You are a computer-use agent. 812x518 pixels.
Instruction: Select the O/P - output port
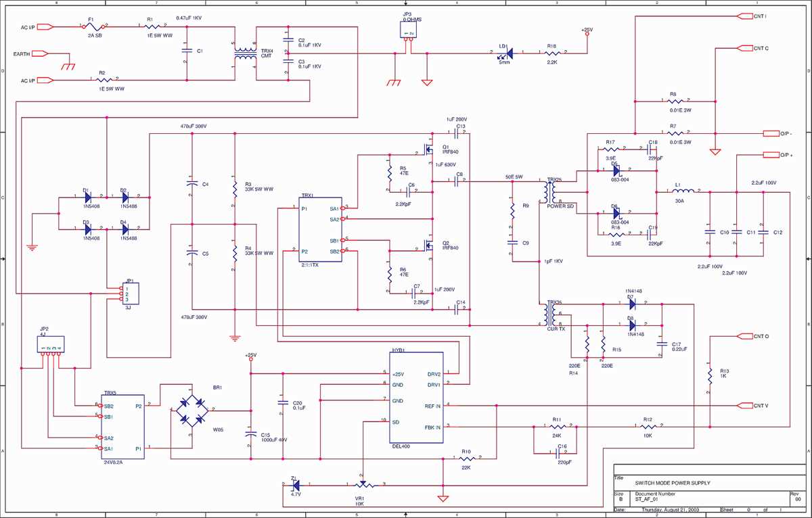pos(771,133)
